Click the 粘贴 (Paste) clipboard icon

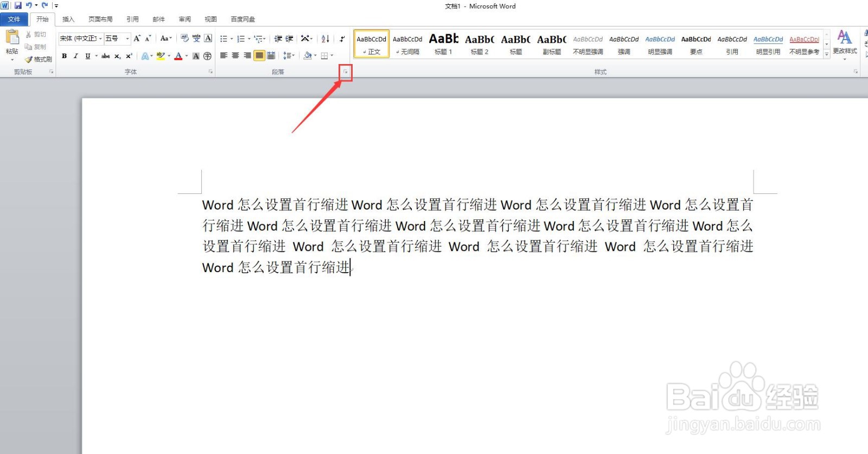[x=12, y=37]
